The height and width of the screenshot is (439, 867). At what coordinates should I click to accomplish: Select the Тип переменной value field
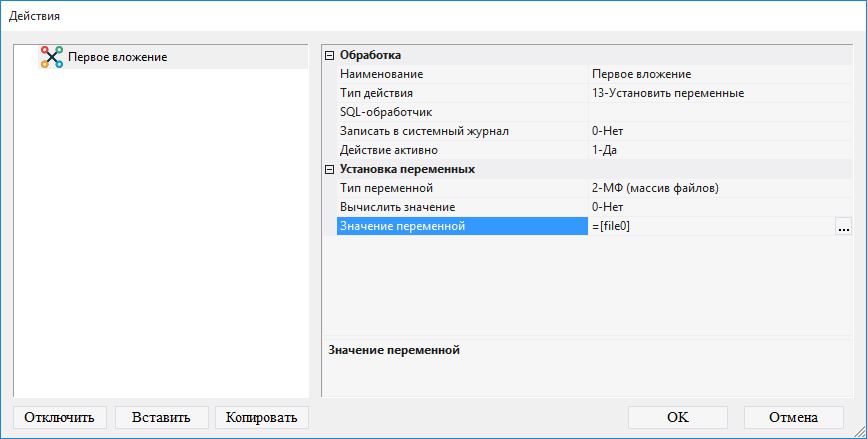(x=718, y=188)
